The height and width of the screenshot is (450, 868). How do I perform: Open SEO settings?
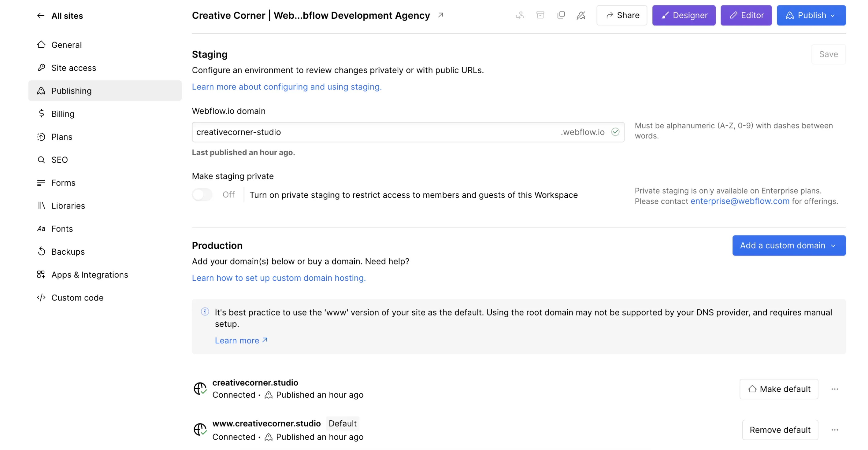[105, 159]
